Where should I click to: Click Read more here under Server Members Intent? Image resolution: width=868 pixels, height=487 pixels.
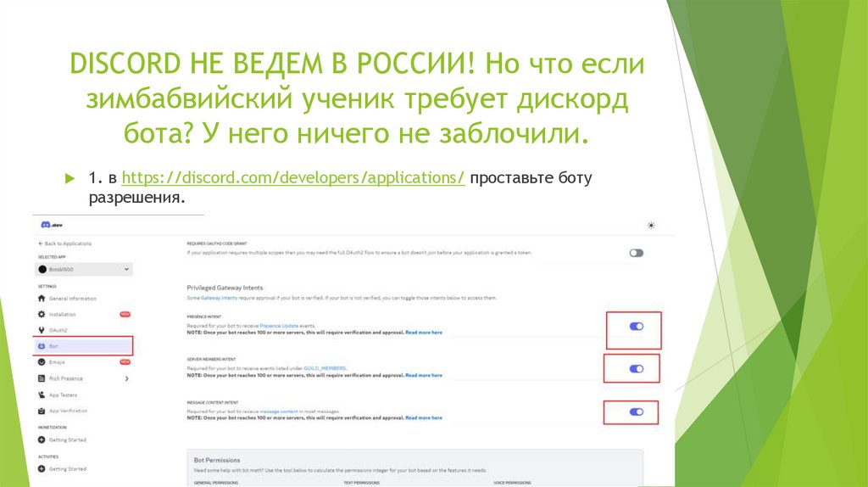[424, 376]
